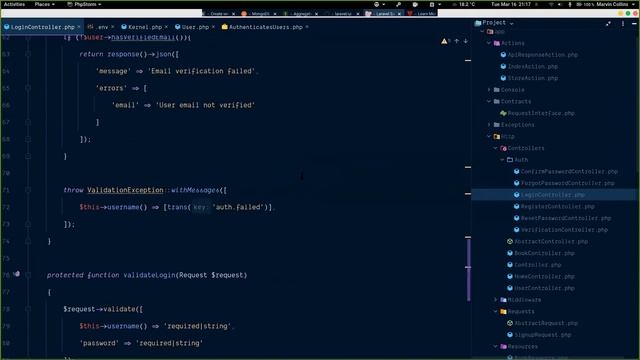Open AbstractController.php in tree
640x360 pixels.
click(x=547, y=242)
